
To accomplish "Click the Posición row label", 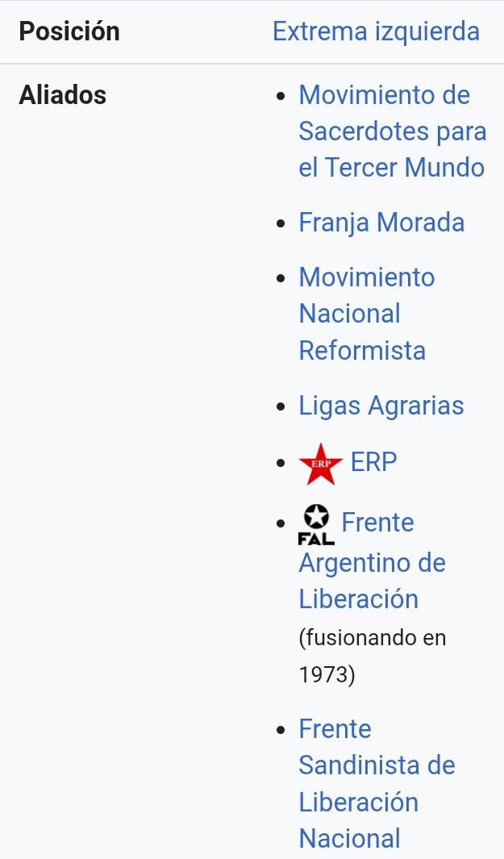I will tap(69, 31).
